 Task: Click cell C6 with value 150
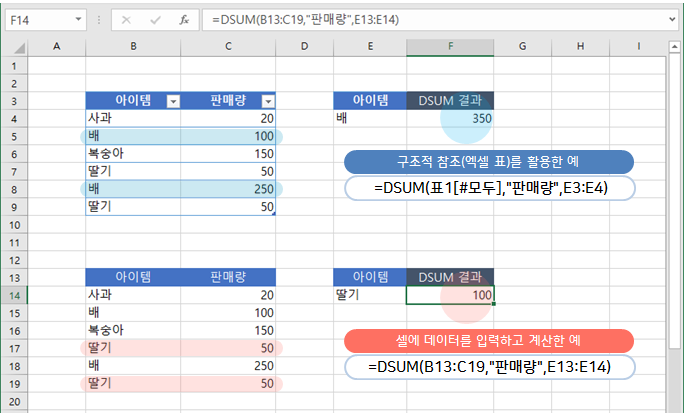(228, 154)
